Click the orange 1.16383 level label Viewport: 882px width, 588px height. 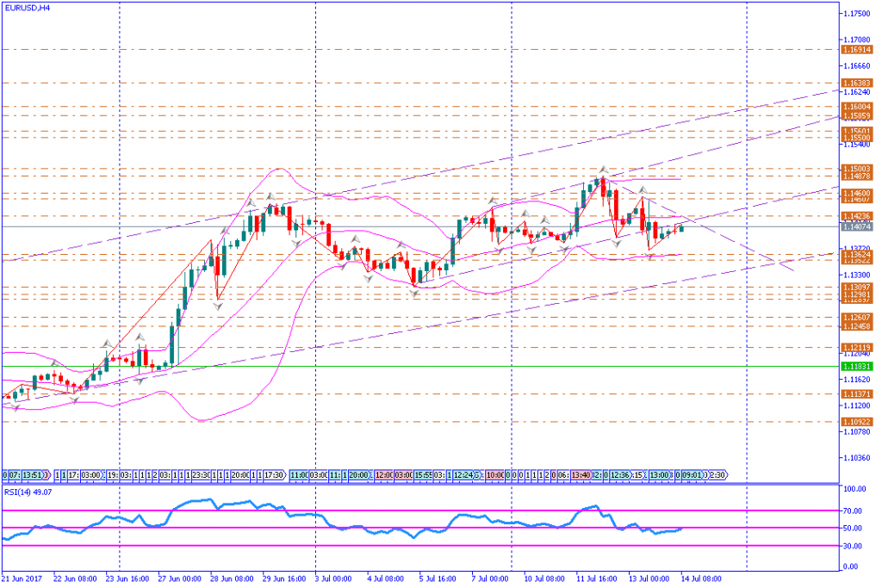click(x=856, y=83)
